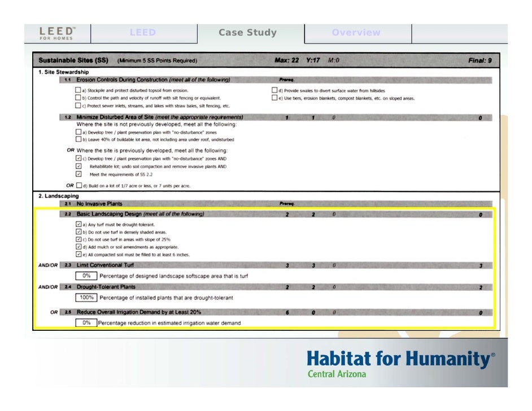Click 'Limit Conventional Turf' row title
The height and width of the screenshot is (411, 532).
click(105, 265)
